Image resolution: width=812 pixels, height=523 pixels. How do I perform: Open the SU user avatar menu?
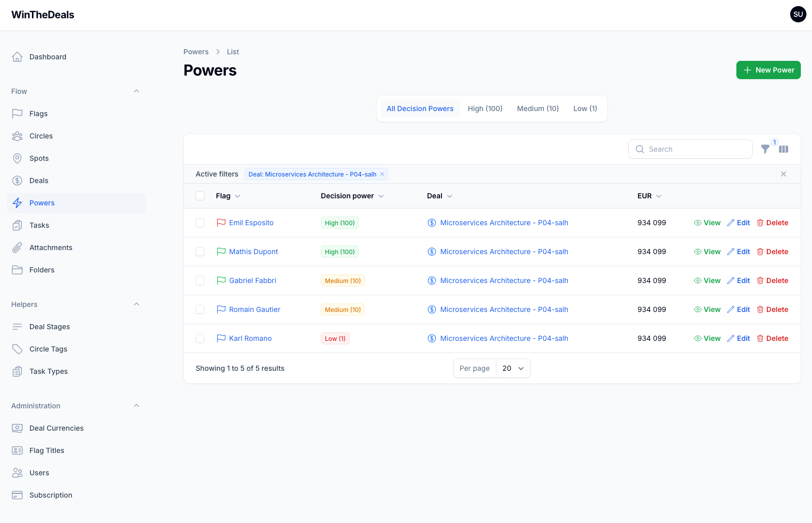(x=798, y=14)
